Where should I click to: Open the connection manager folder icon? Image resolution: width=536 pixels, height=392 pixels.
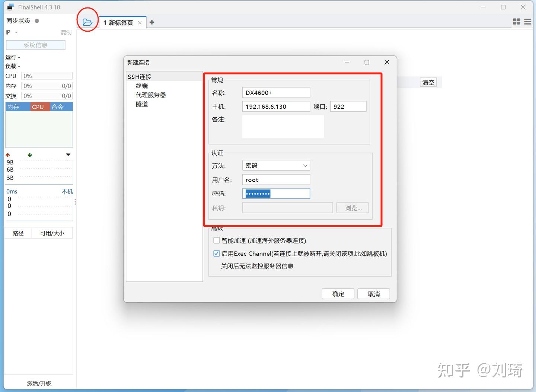[88, 22]
